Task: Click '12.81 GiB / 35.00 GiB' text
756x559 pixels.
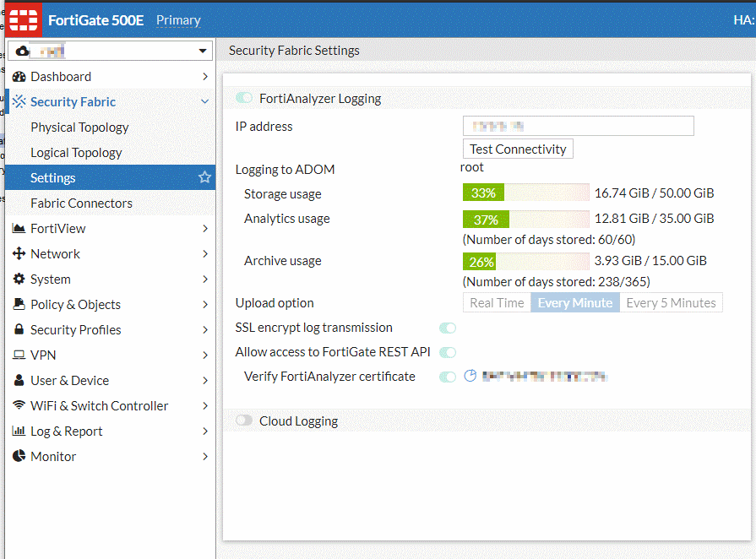Action: pos(654,219)
